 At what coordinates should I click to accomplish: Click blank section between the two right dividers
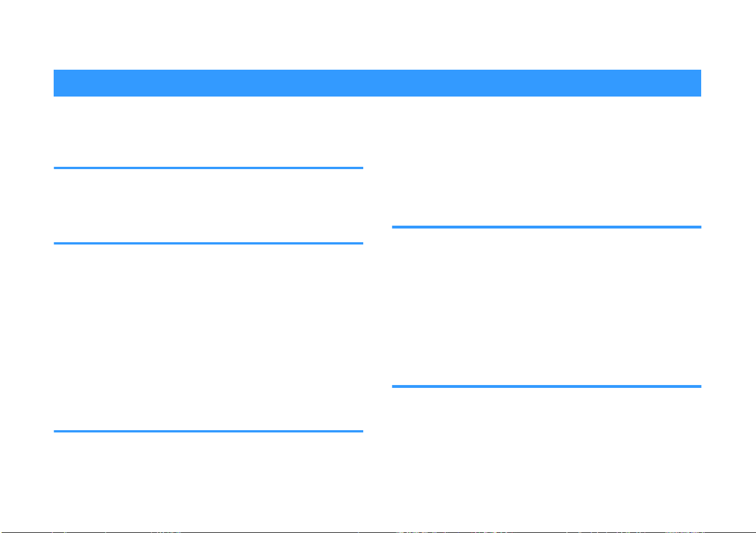[x=546, y=307]
